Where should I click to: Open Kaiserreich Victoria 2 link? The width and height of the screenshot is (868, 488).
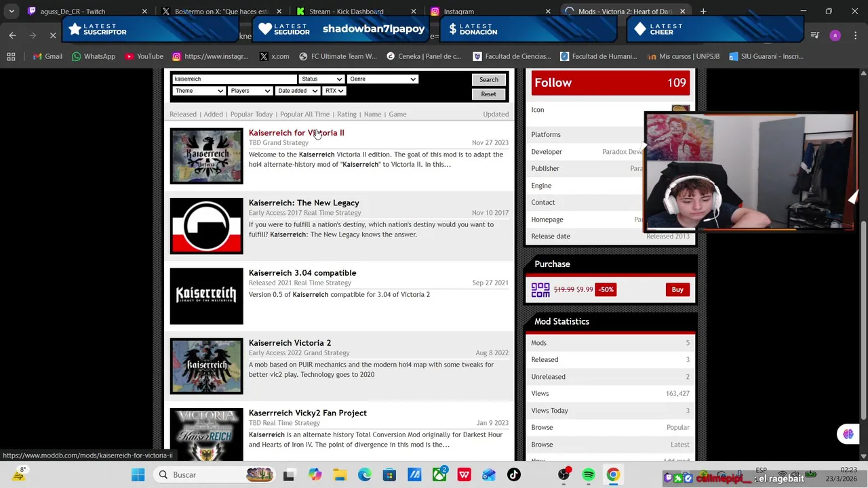coord(290,343)
